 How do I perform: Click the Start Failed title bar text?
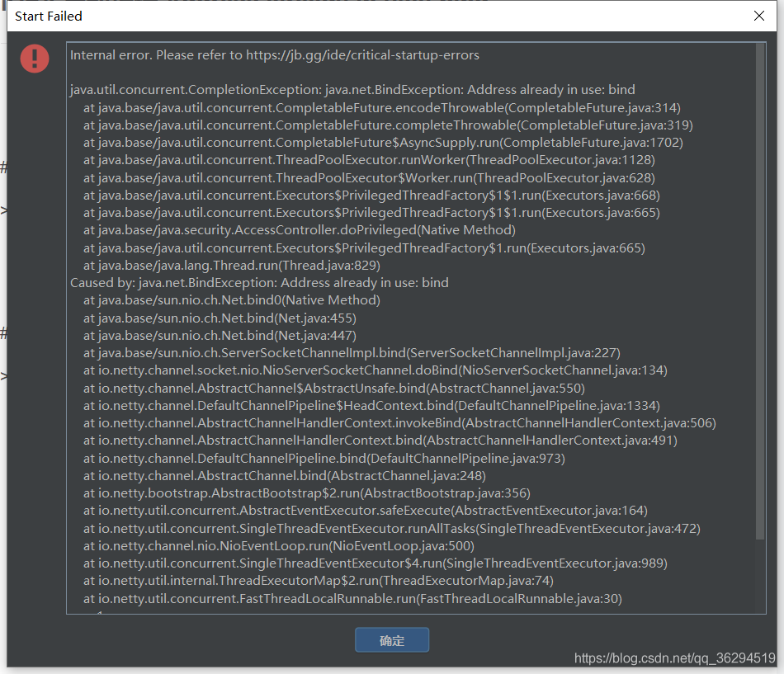49,16
